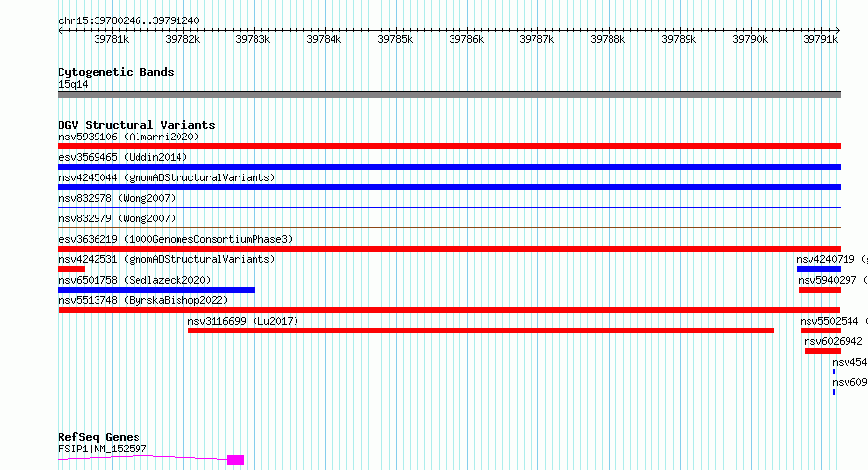Click the chr15:39780246..39791240 coordinate label
The width and height of the screenshot is (868, 470).
pos(129,20)
